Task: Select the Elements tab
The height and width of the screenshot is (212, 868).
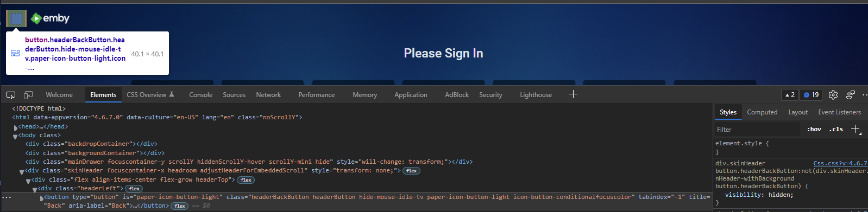Action: 103,95
